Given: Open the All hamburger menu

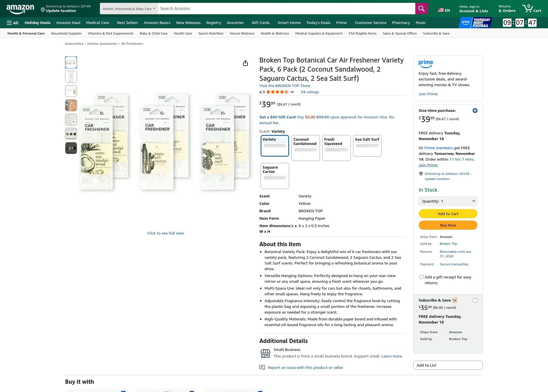Looking at the screenshot, I should click(x=13, y=23).
